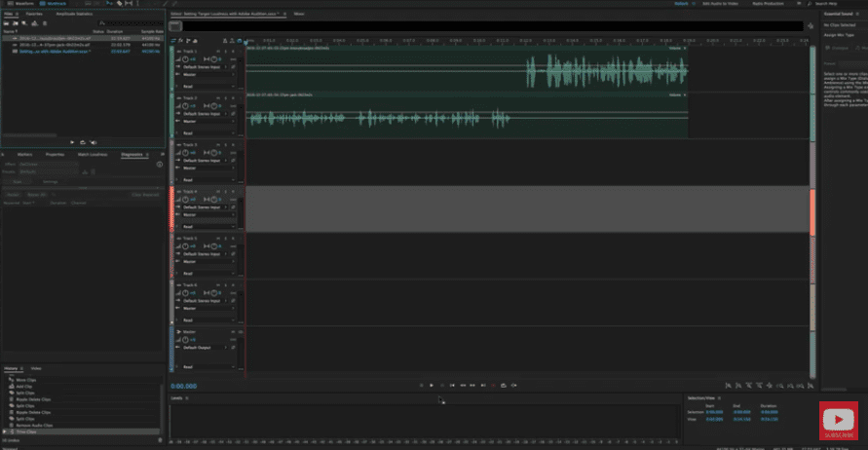Open the Effect DeClicker dropdown in Diagnostics

click(48, 165)
